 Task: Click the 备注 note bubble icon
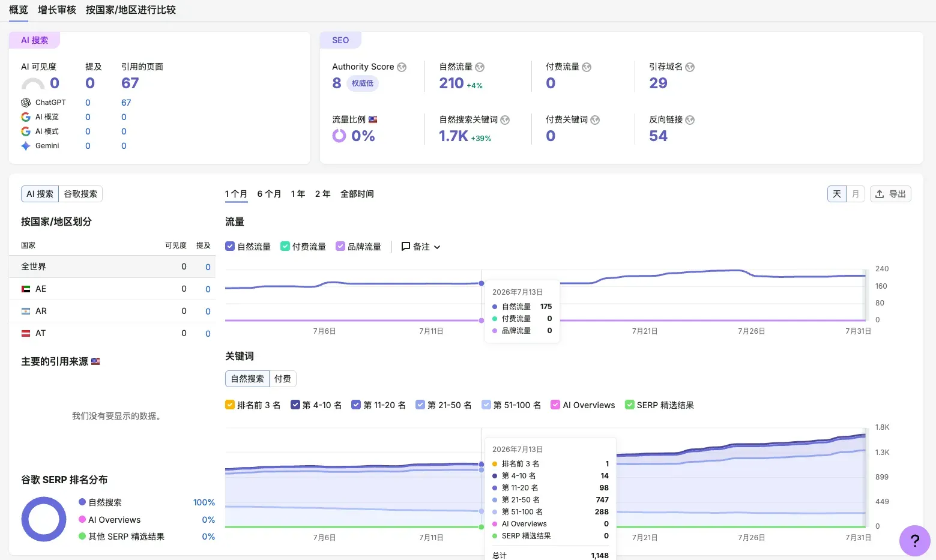pyautogui.click(x=406, y=246)
